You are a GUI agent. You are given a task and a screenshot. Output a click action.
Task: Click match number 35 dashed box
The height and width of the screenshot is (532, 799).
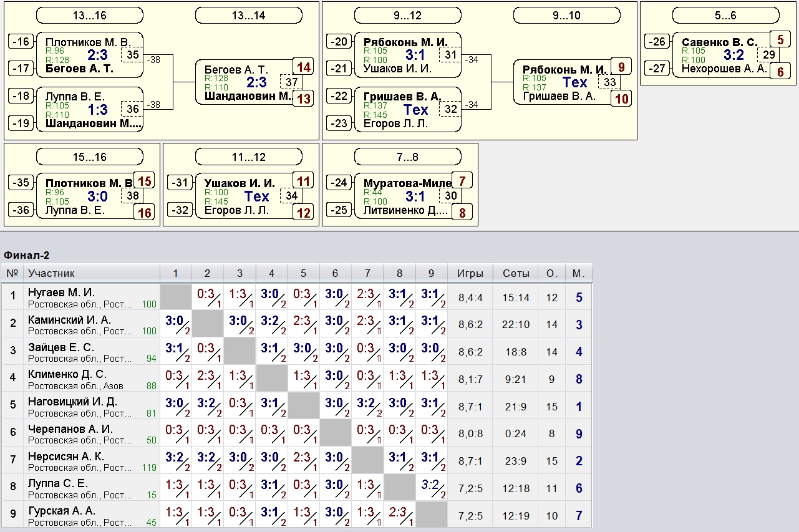[132, 55]
